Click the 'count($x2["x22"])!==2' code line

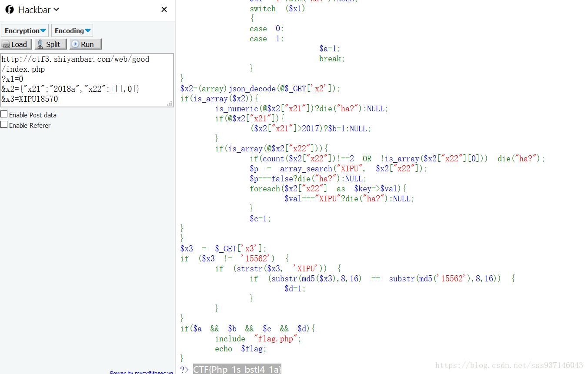tap(397, 159)
